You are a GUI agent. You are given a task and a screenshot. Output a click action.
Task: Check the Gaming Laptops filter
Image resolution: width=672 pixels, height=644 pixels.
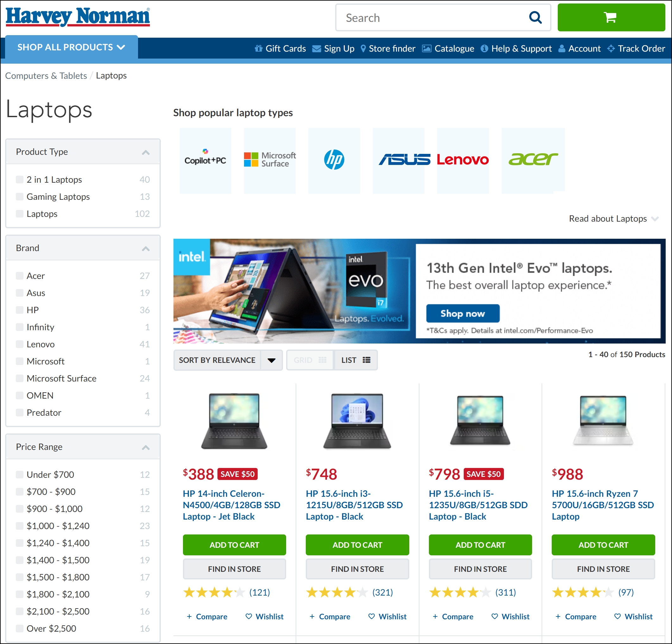click(x=20, y=197)
